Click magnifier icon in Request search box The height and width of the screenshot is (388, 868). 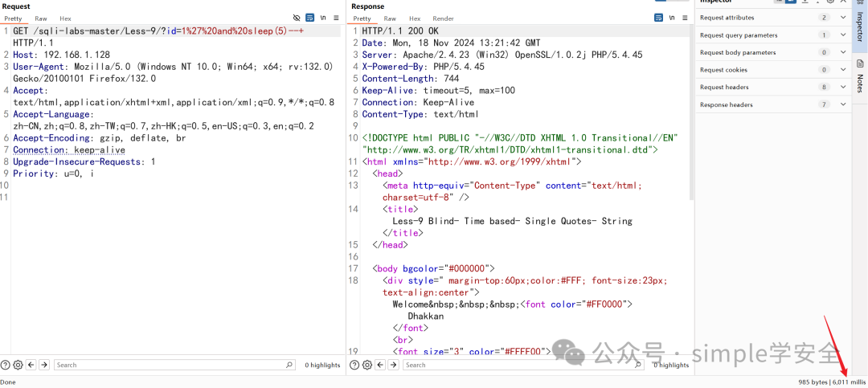coord(289,365)
